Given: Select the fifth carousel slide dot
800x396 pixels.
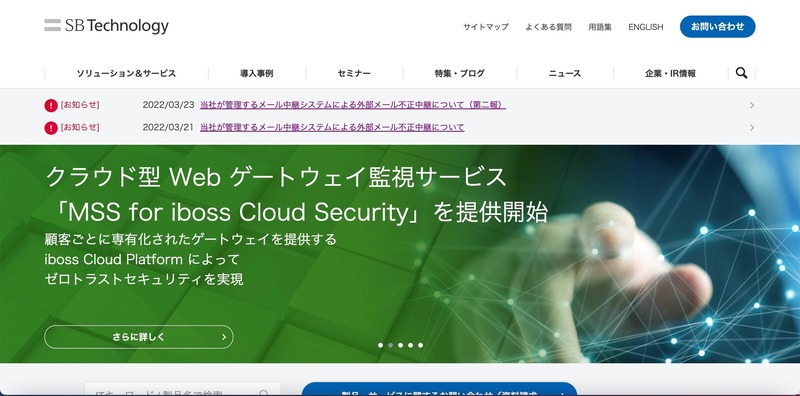Looking at the screenshot, I should 420,345.
